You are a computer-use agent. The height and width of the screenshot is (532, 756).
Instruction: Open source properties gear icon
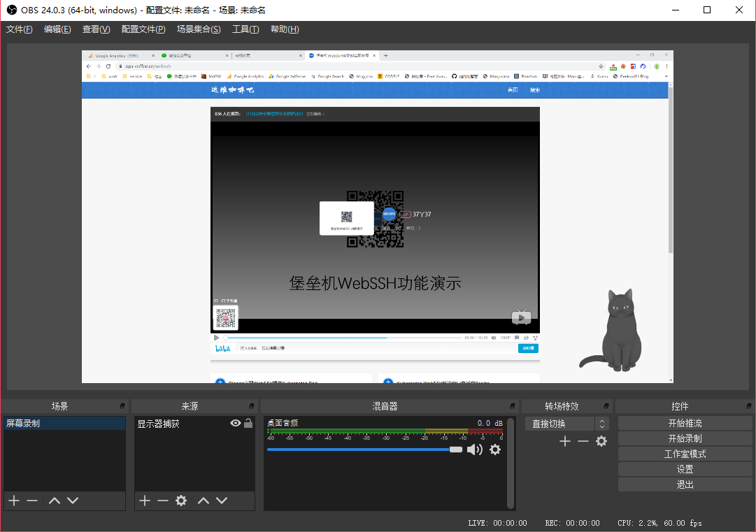pyautogui.click(x=181, y=501)
